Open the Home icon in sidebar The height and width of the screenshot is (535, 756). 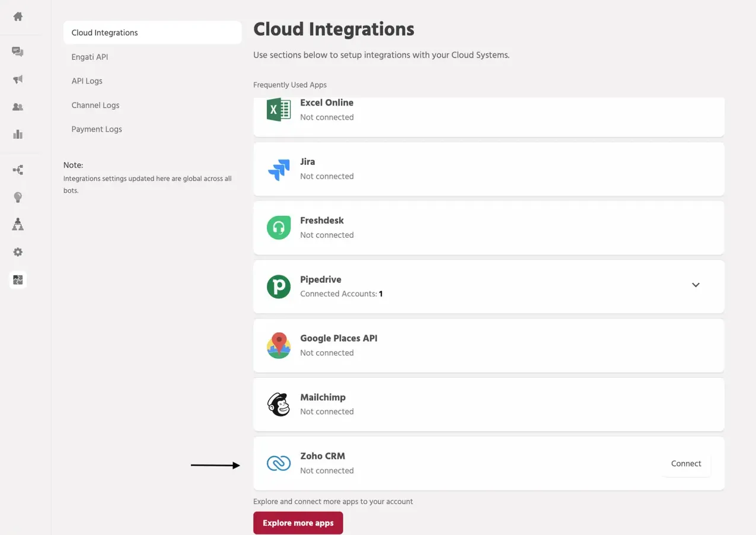pos(18,17)
